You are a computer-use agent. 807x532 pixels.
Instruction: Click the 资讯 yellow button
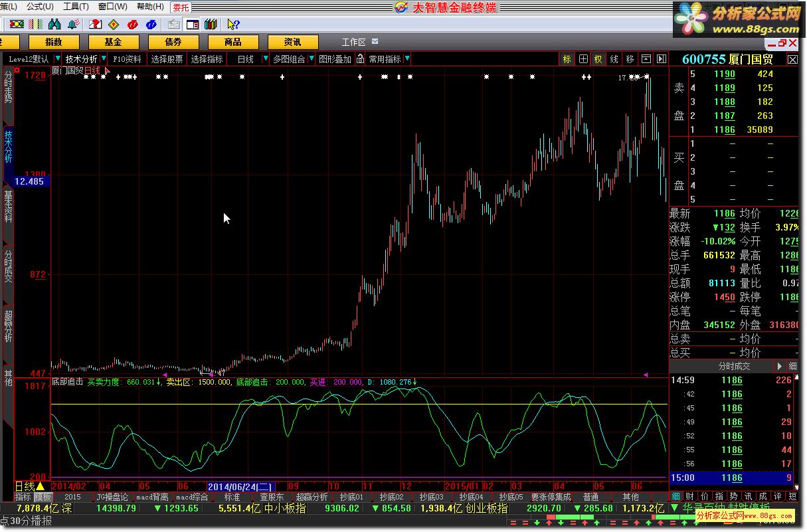pyautogui.click(x=293, y=42)
